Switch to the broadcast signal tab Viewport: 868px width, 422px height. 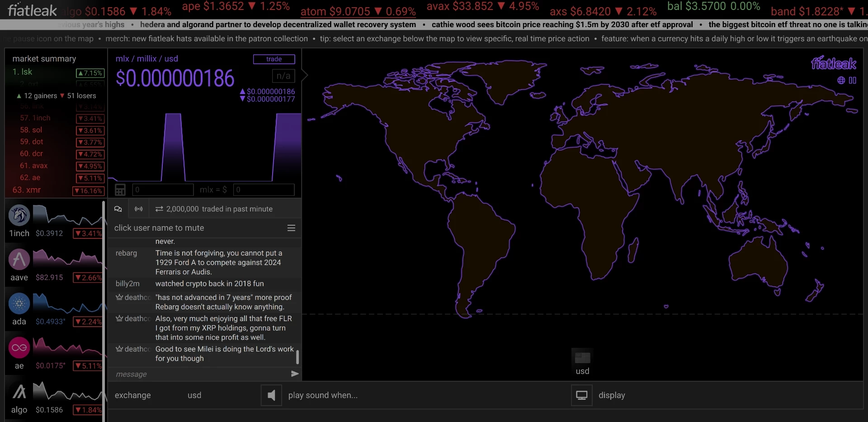(x=139, y=209)
